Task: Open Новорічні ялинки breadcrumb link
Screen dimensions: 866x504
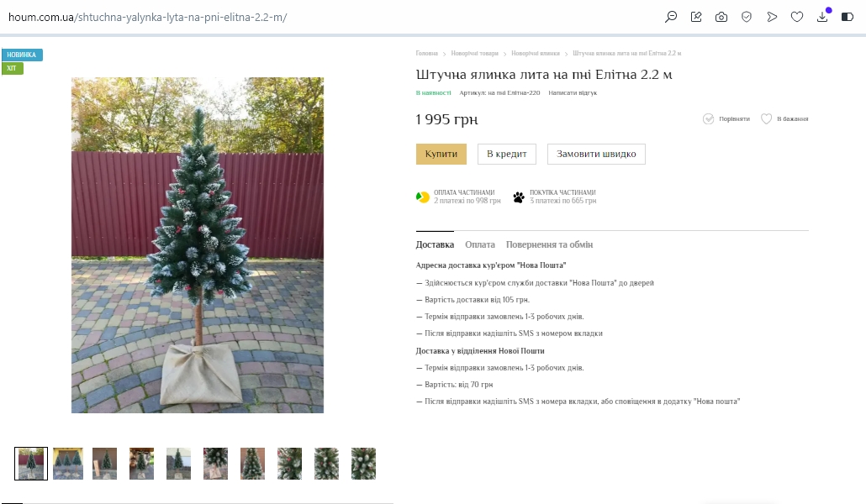Action: [536, 54]
